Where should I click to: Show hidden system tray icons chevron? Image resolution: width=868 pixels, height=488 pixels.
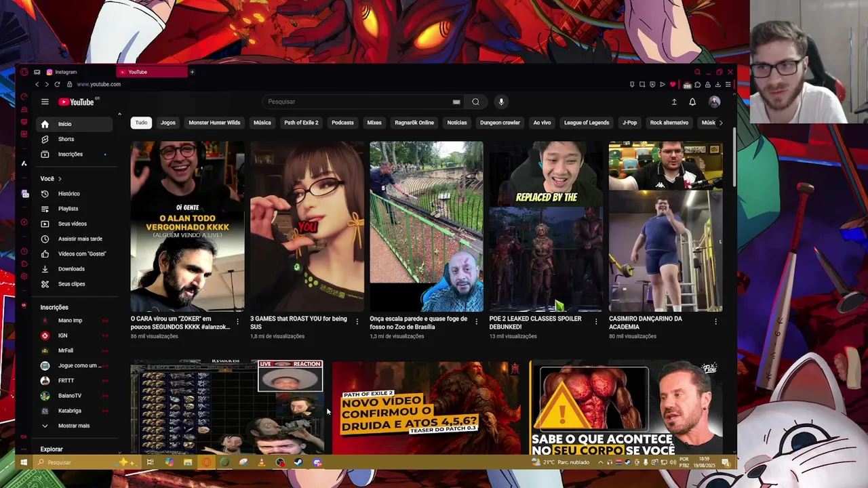601,462
